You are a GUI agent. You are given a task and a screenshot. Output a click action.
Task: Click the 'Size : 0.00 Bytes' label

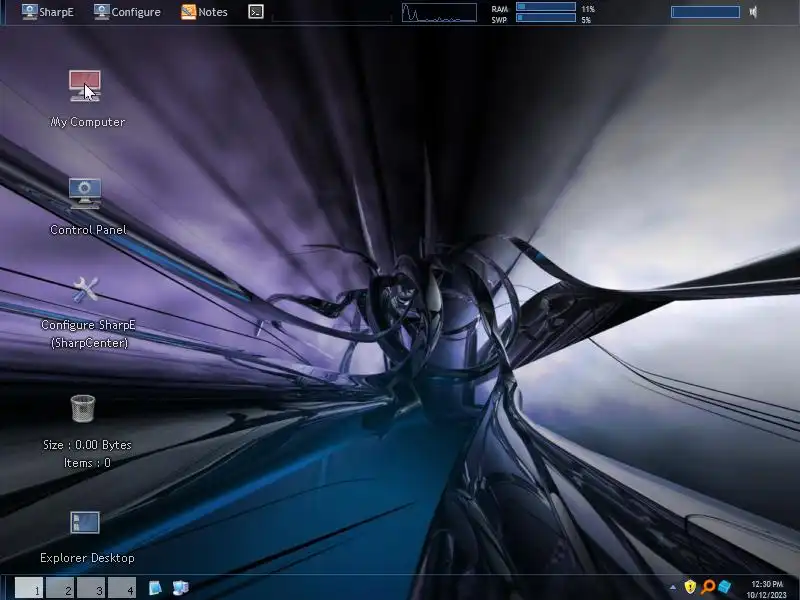tap(87, 445)
